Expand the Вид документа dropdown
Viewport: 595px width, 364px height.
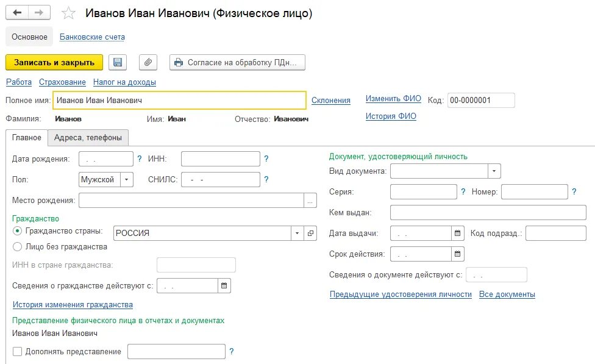click(x=494, y=171)
